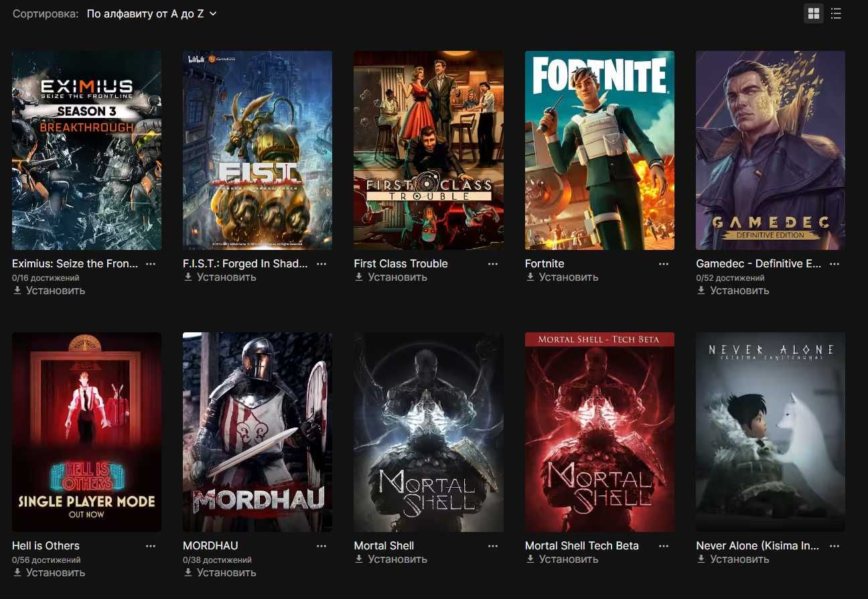Image resolution: width=868 pixels, height=599 pixels.
Task: Open the sort order dropdown
Action: point(152,13)
